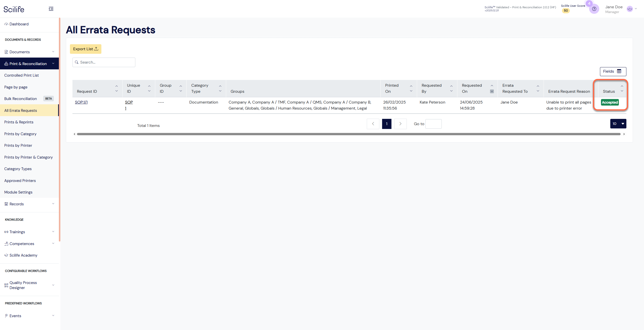Open the Dashboard from the sidebar
The image size is (644, 330).
(19, 24)
